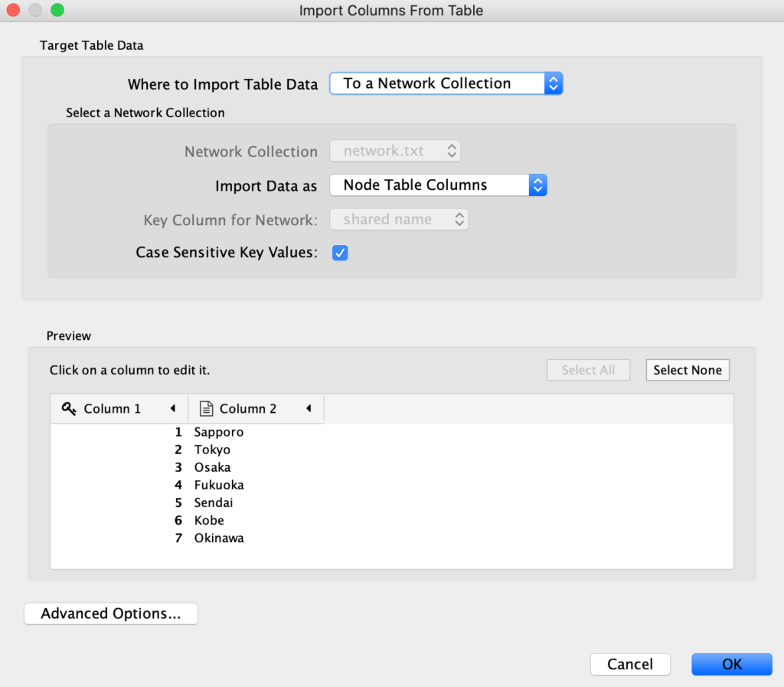The width and height of the screenshot is (784, 687).
Task: Expand the Column 2 header arrow
Action: (x=309, y=408)
